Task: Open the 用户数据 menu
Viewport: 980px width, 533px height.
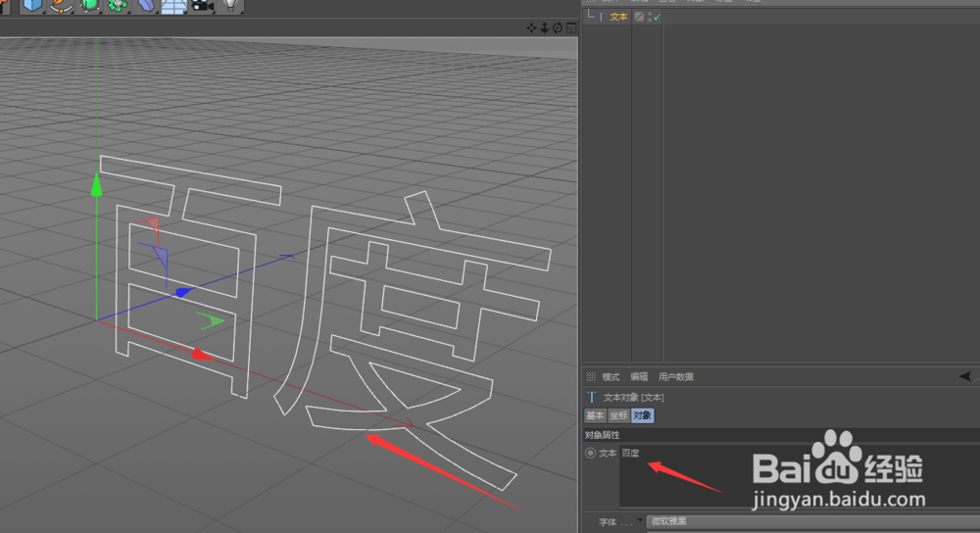Action: (675, 377)
